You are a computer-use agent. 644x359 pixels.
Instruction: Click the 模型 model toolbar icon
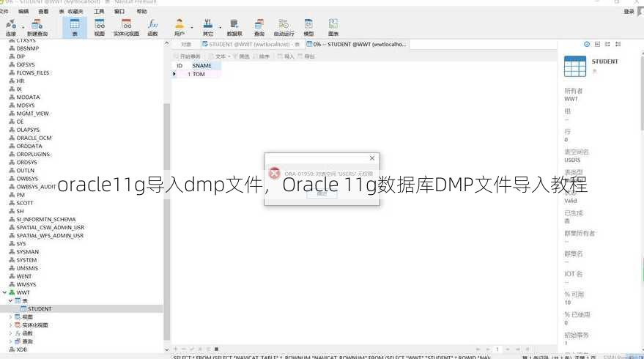[x=308, y=28]
